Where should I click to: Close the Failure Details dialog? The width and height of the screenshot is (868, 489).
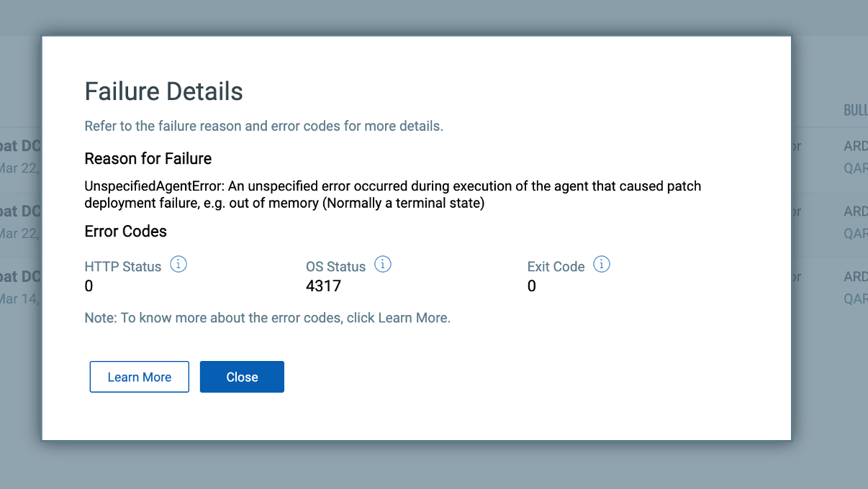242,376
